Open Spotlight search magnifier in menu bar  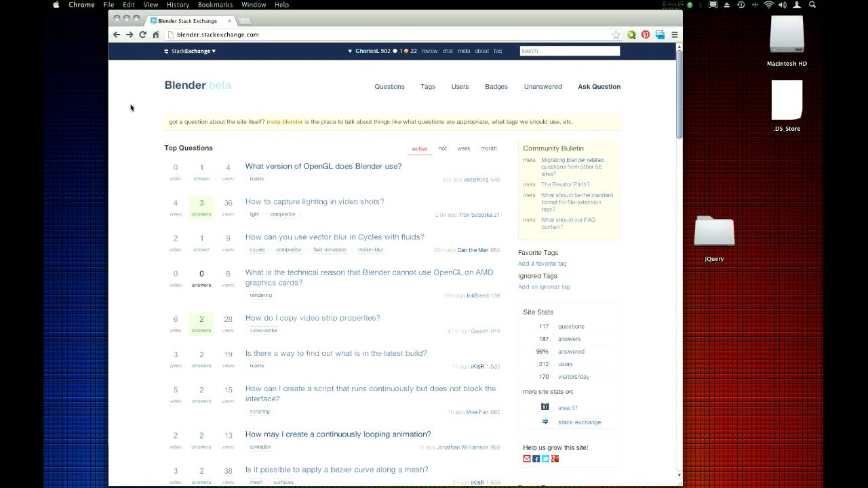(812, 5)
